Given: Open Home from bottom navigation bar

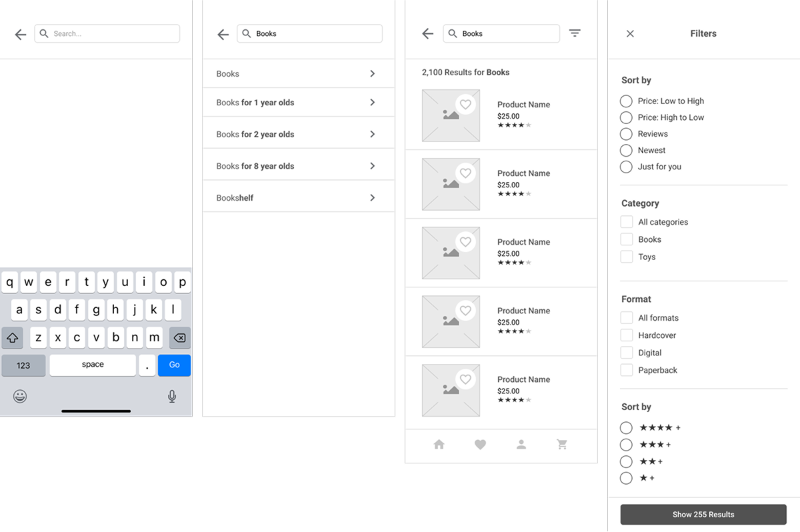Looking at the screenshot, I should pos(439,444).
